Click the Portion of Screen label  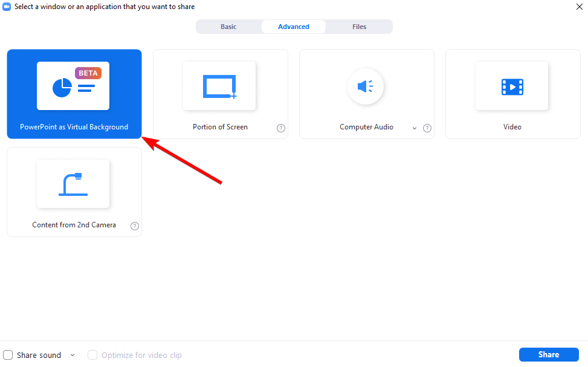point(220,127)
